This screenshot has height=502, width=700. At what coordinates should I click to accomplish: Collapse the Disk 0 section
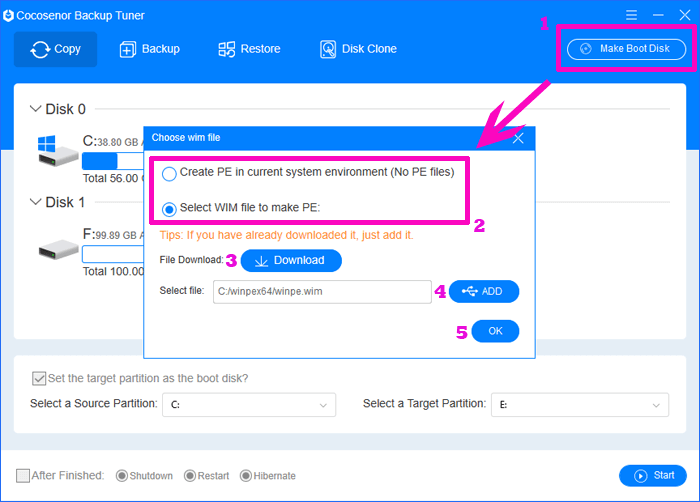point(35,109)
